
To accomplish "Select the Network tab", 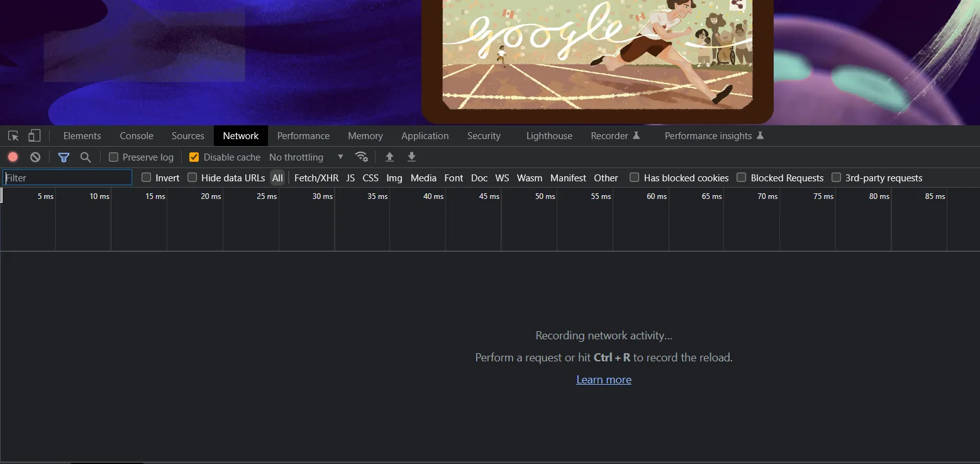I will click(241, 136).
